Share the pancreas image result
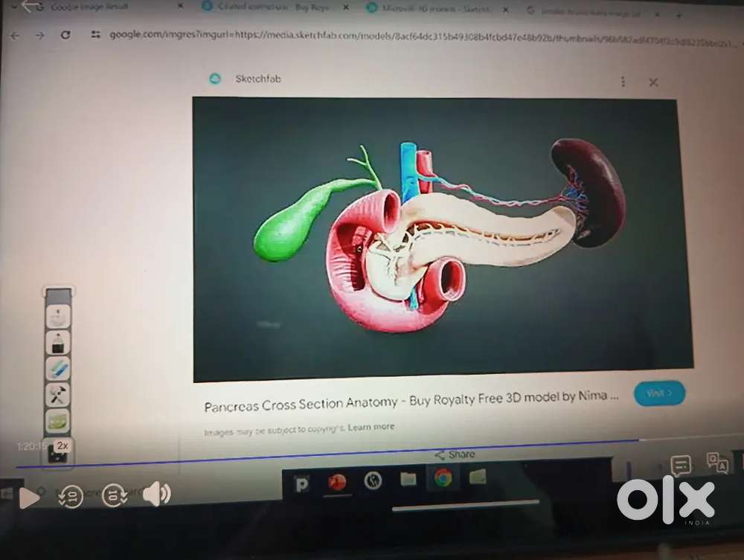 click(455, 454)
